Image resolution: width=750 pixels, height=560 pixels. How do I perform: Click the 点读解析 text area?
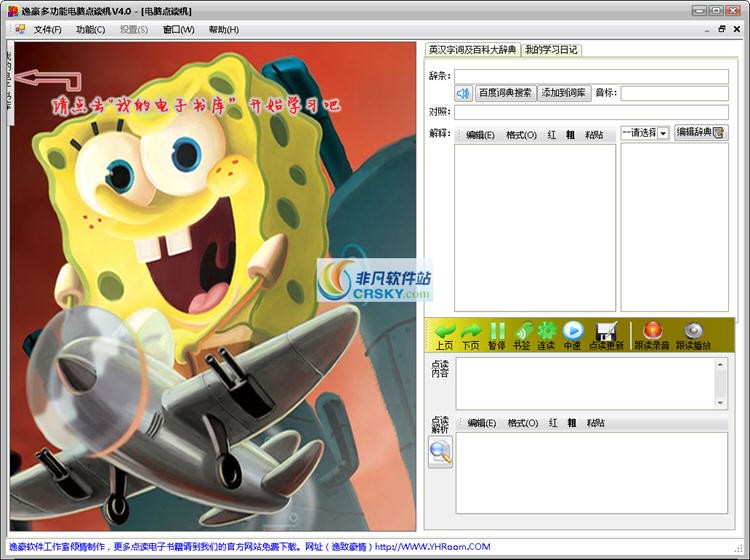click(x=592, y=473)
